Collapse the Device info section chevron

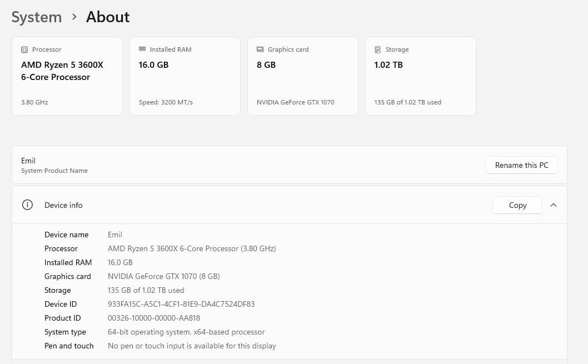[554, 205]
